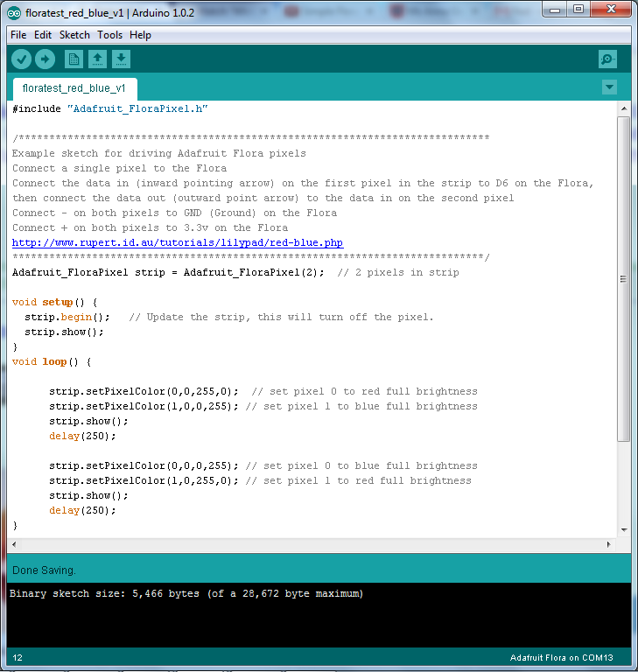The image size is (638, 672).
Task: Click the 'void loop() {' line
Action: point(52,362)
